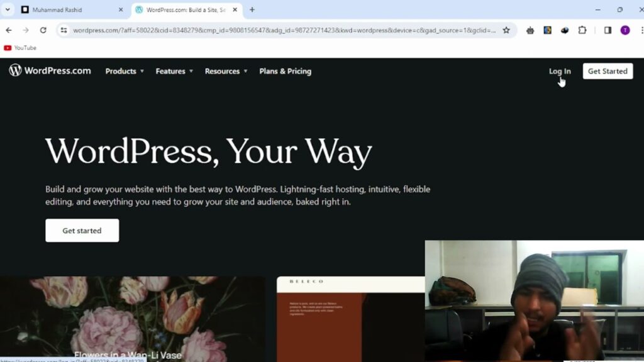
Task: Close the Muhammad Rashid tab
Action: coord(121,9)
